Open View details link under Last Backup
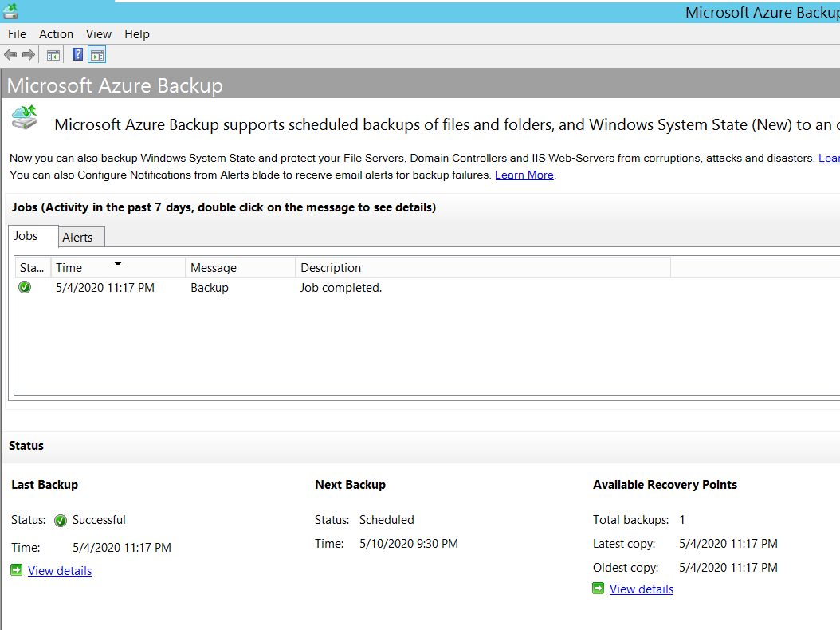Viewport: 840px width, 630px height. 60,570
